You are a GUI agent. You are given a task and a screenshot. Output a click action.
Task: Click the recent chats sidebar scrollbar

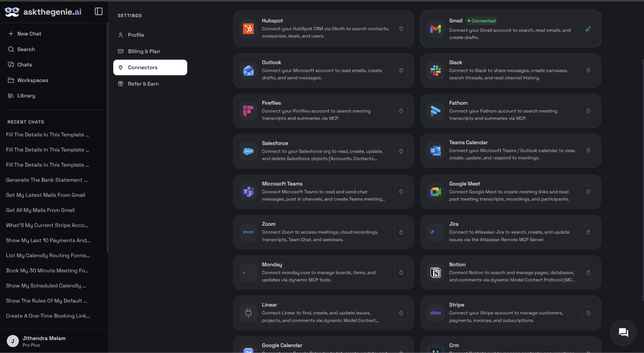[108, 138]
